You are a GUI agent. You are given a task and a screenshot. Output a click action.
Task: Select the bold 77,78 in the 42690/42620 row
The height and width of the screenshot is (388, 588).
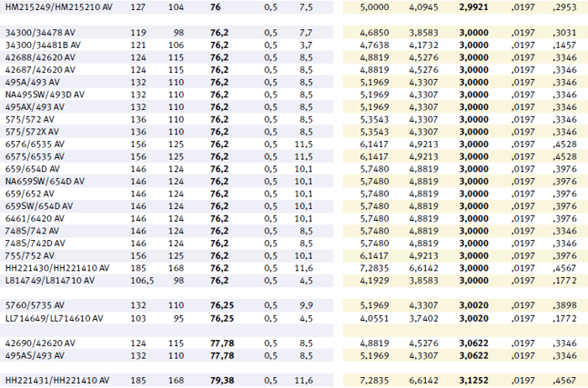(222, 343)
